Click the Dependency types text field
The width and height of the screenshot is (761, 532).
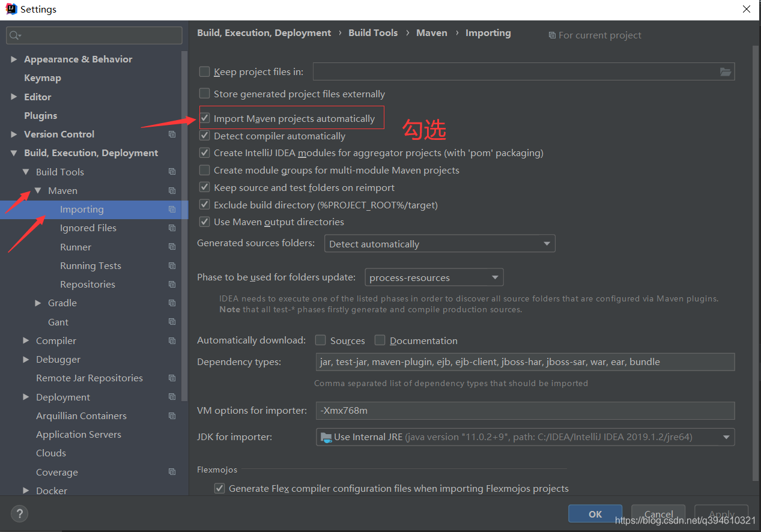(x=526, y=362)
